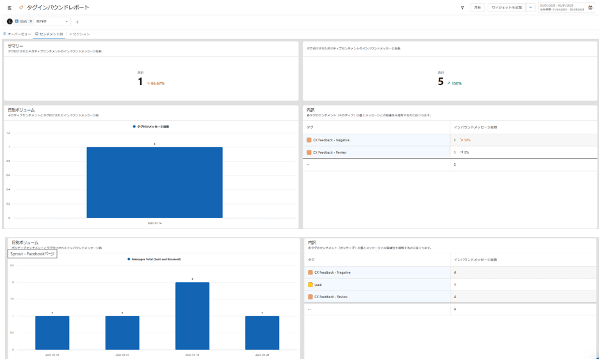Click the calendar icon in the date range box
This screenshot has height=364, width=608.
tap(590, 8)
